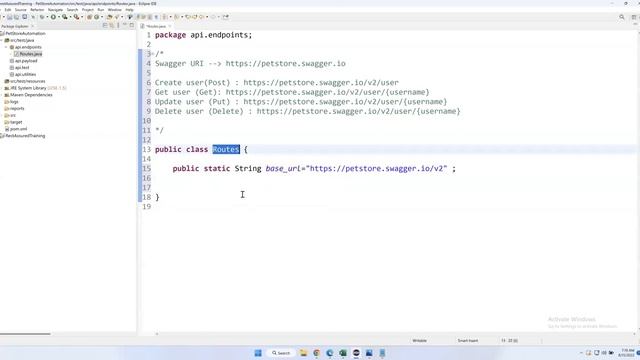Open File Explorer from the taskbar
Image resolution: width=640 pixels, height=360 pixels.
[303, 353]
